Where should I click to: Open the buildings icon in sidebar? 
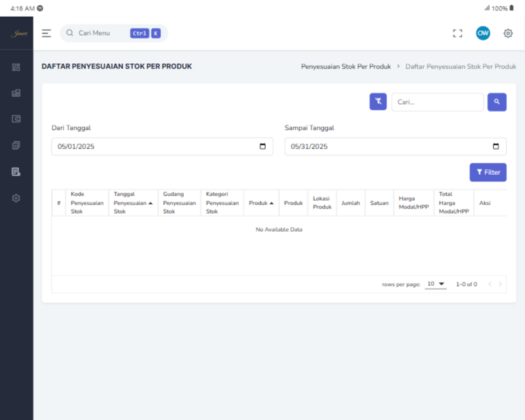click(16, 93)
